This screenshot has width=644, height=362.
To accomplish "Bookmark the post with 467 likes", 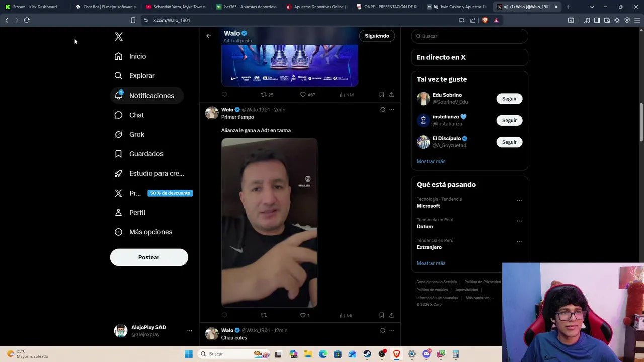I will click(x=382, y=95).
